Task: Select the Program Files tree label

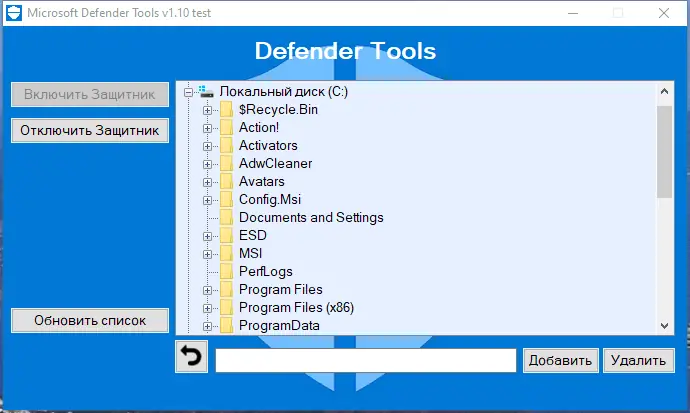Action: point(280,290)
